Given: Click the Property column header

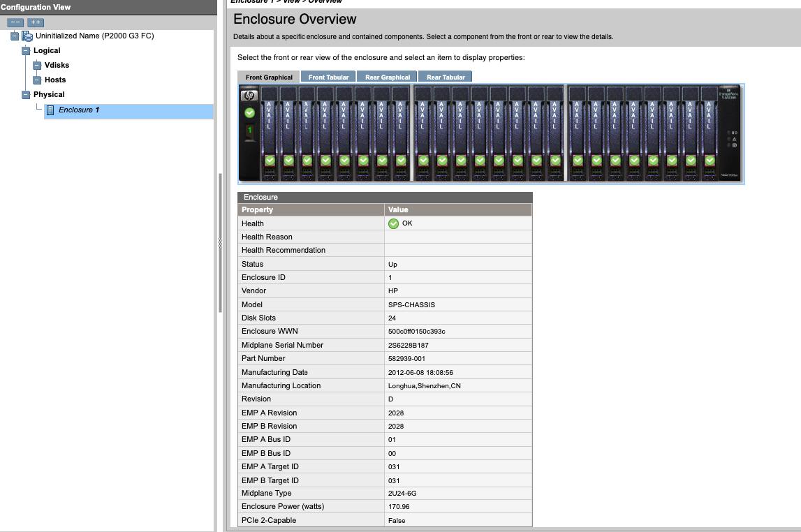Looking at the screenshot, I should (x=311, y=209).
